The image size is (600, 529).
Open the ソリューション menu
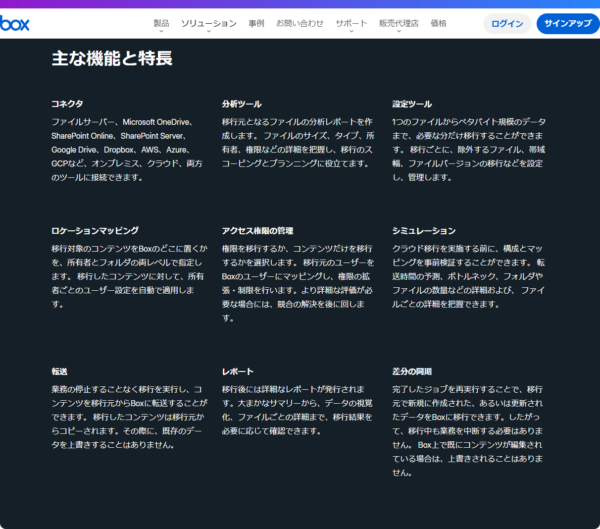click(x=209, y=23)
